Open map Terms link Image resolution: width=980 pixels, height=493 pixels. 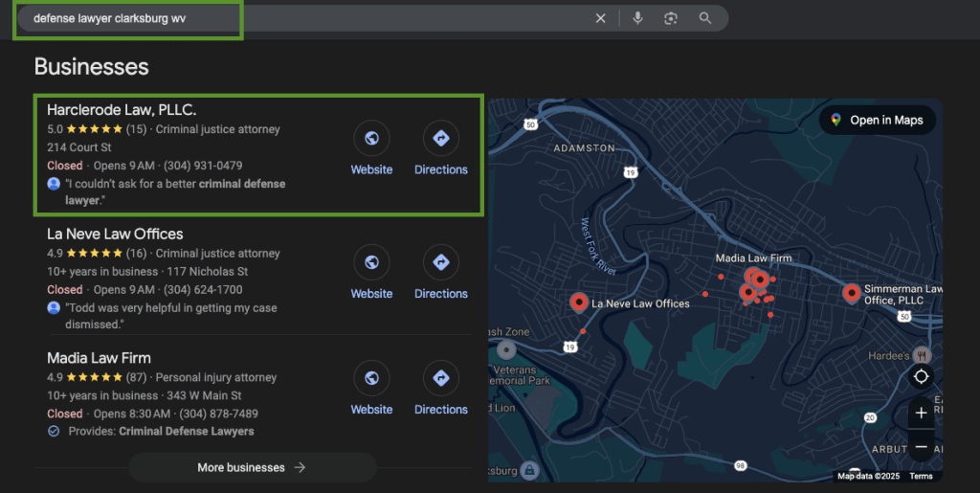point(921,476)
